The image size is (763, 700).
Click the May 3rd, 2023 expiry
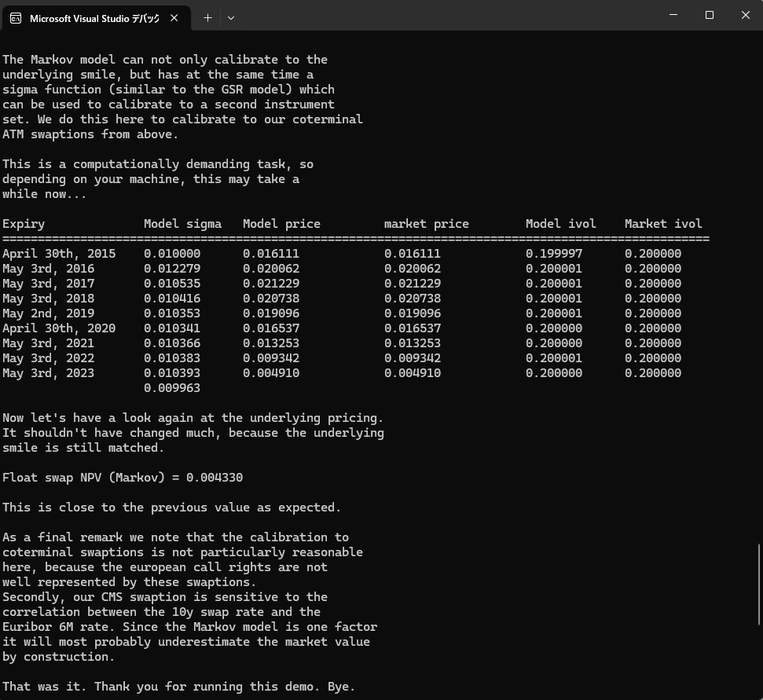48,373
